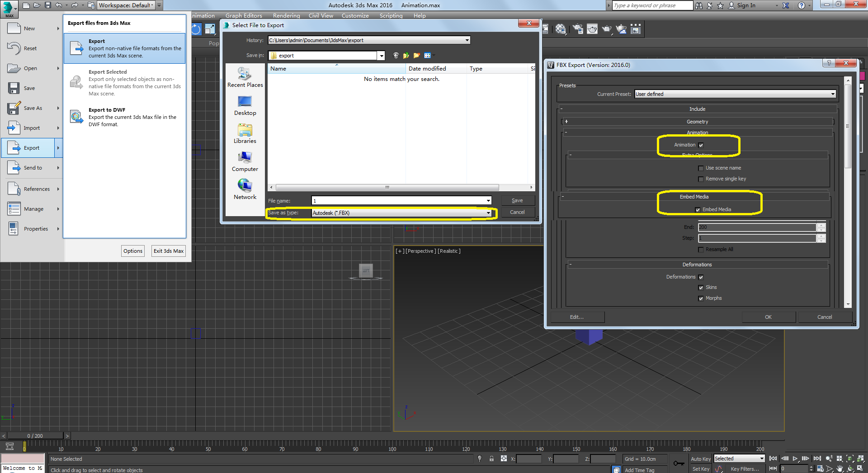Create New Folder in export dialog
868x473 pixels.
point(416,56)
